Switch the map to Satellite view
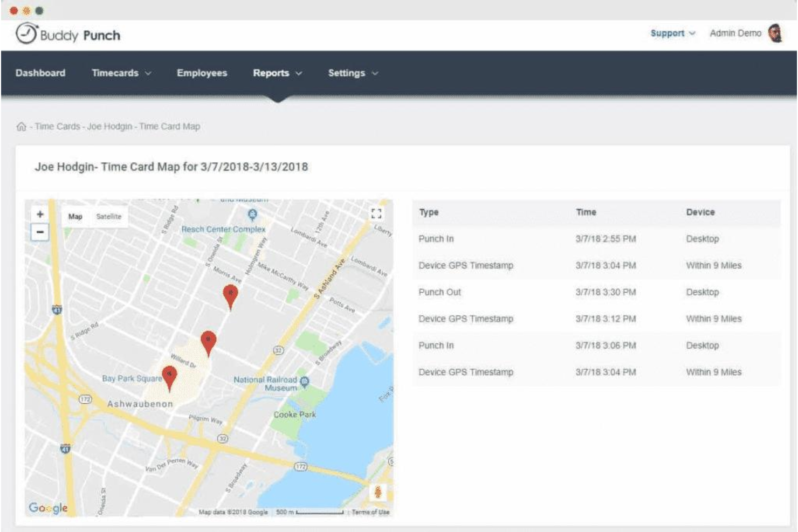 click(109, 216)
